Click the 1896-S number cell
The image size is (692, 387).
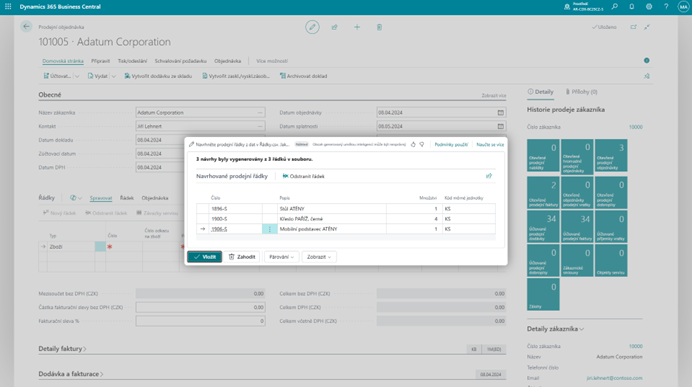236,209
